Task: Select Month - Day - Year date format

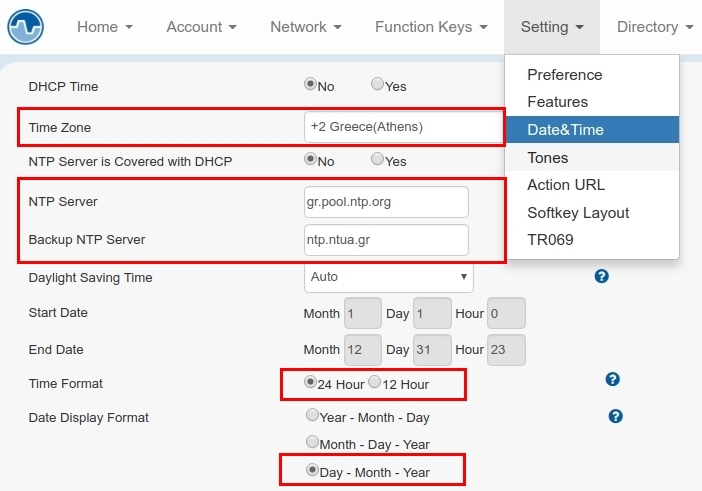Action: pyautogui.click(x=313, y=442)
